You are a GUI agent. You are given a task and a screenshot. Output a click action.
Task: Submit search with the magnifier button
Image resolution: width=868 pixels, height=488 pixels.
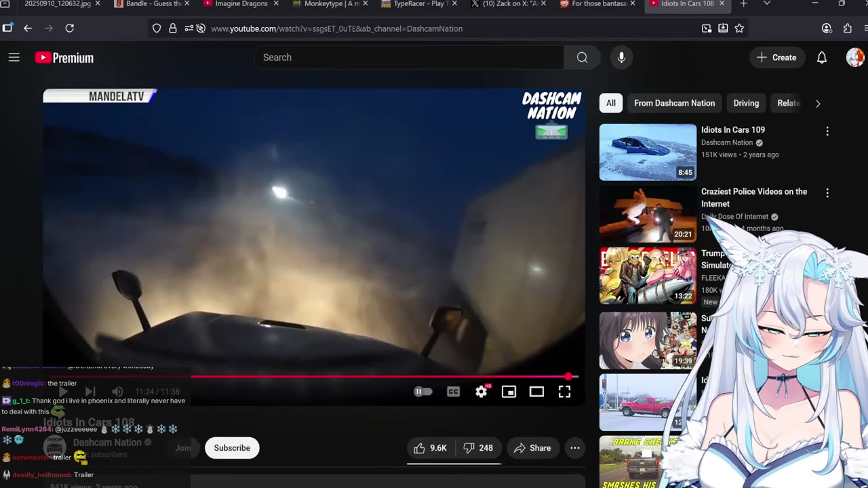(582, 58)
